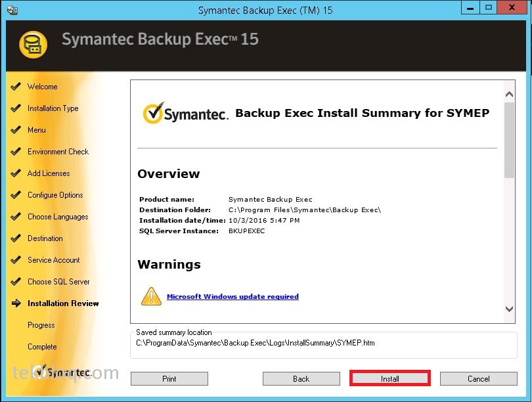Go back with the Back button
The width and height of the screenshot is (532, 402).
301,378
